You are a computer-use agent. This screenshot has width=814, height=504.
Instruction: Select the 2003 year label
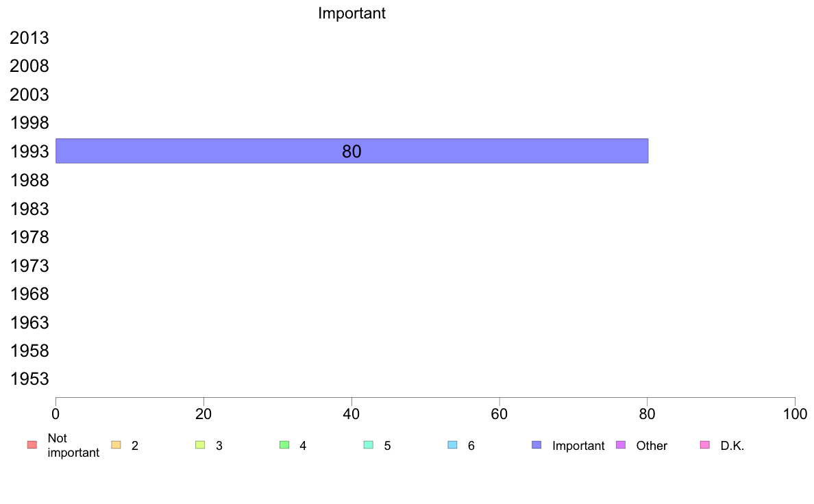(29, 95)
